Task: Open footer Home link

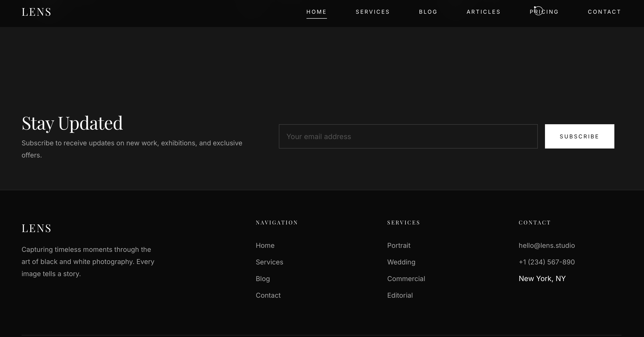Action: (265, 245)
